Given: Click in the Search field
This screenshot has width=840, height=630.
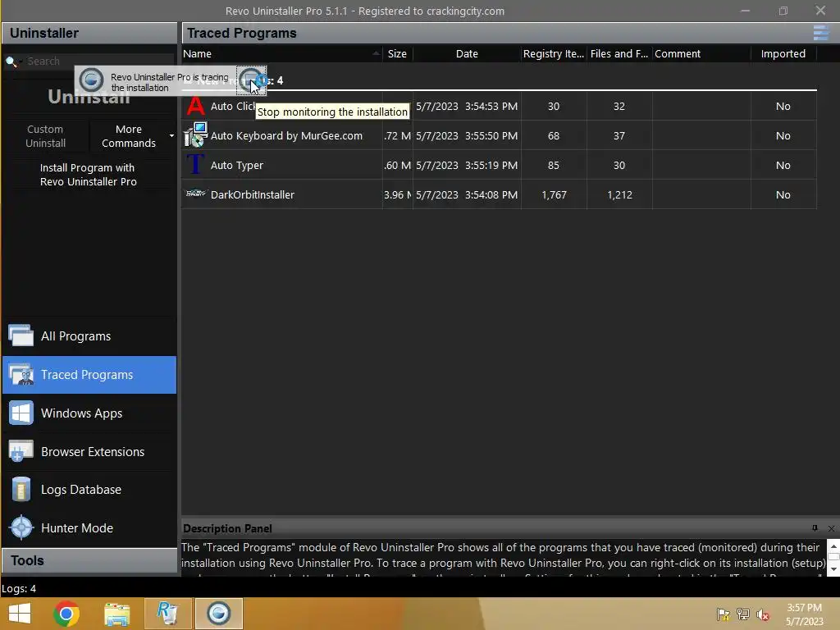Looking at the screenshot, I should tap(99, 61).
